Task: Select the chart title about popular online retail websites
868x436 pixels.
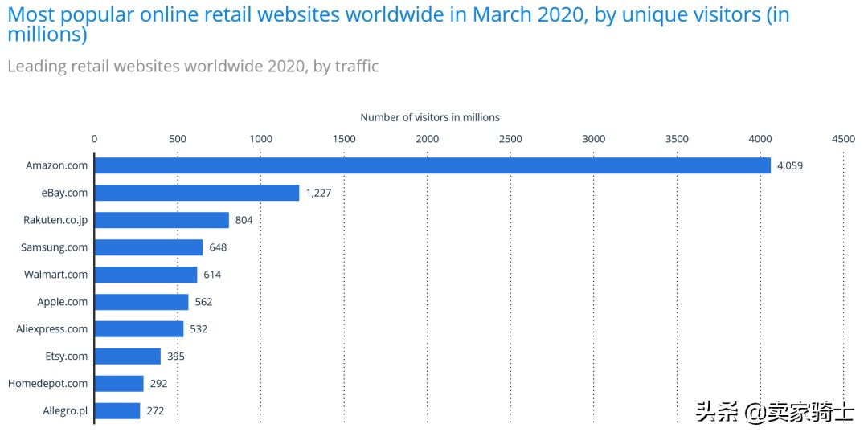Action: [x=399, y=24]
